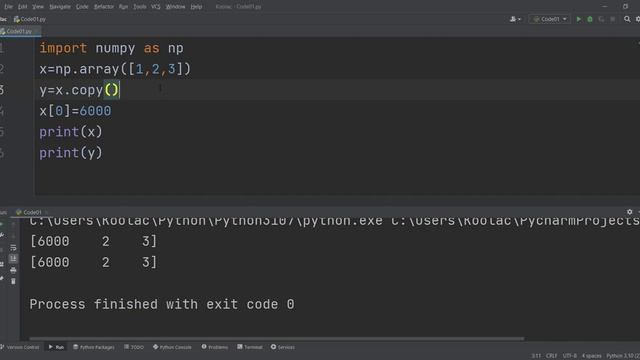Open the View menu
This screenshot has height=360, width=640.
[x=38, y=7]
